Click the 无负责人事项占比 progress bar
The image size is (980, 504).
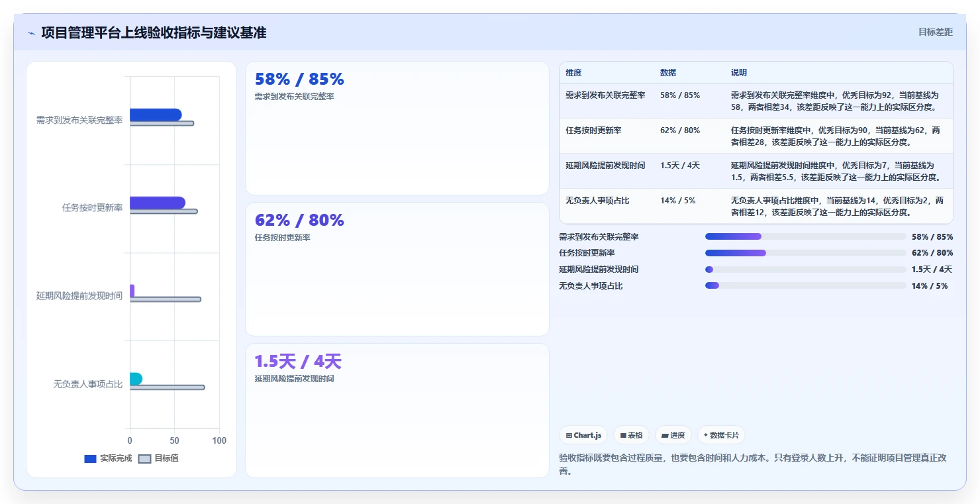click(805, 285)
